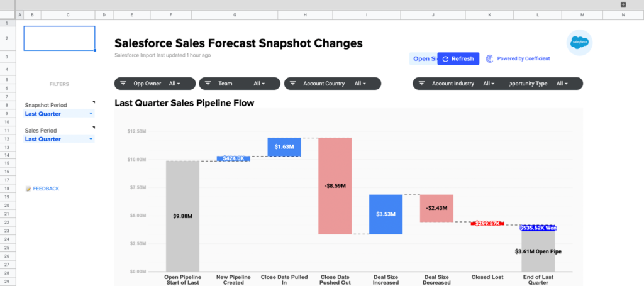The image size is (644, 286).
Task: Click the plus icon at top right
Action: point(623,4)
